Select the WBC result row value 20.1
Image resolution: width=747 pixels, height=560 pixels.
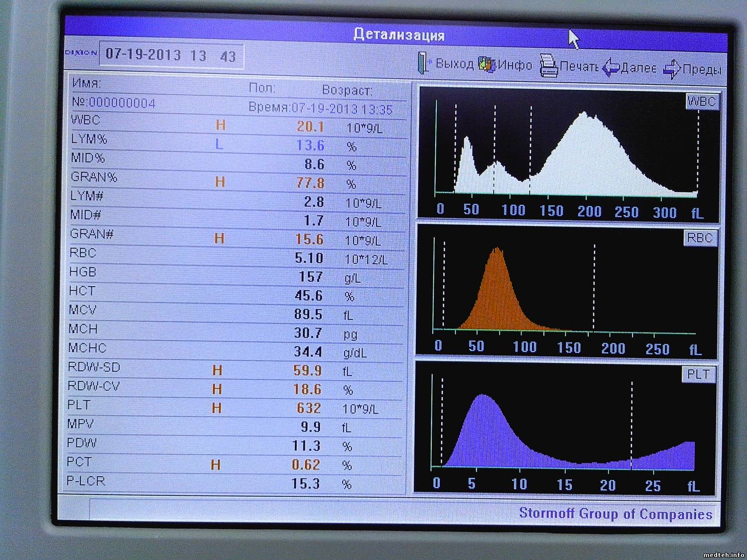310,127
